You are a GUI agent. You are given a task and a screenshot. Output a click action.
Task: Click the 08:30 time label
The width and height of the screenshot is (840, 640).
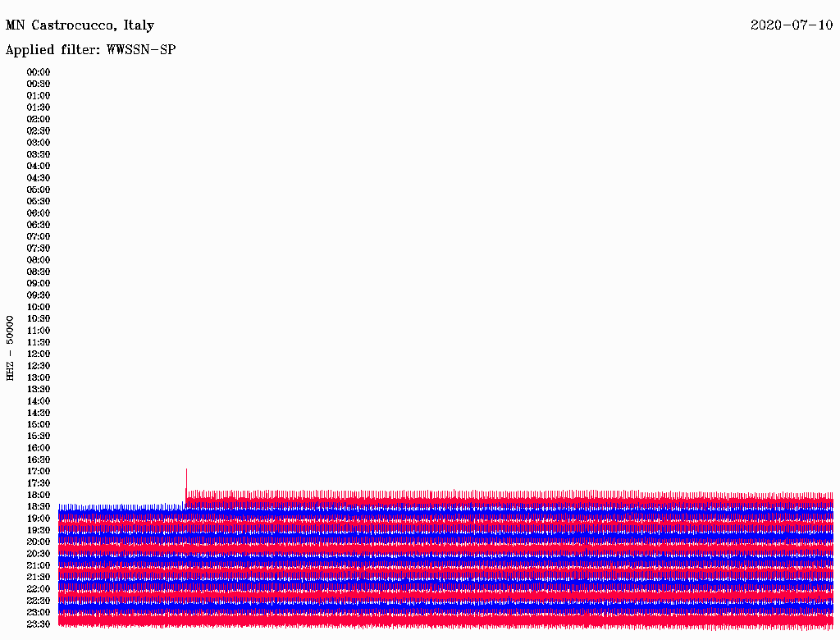coord(39,272)
